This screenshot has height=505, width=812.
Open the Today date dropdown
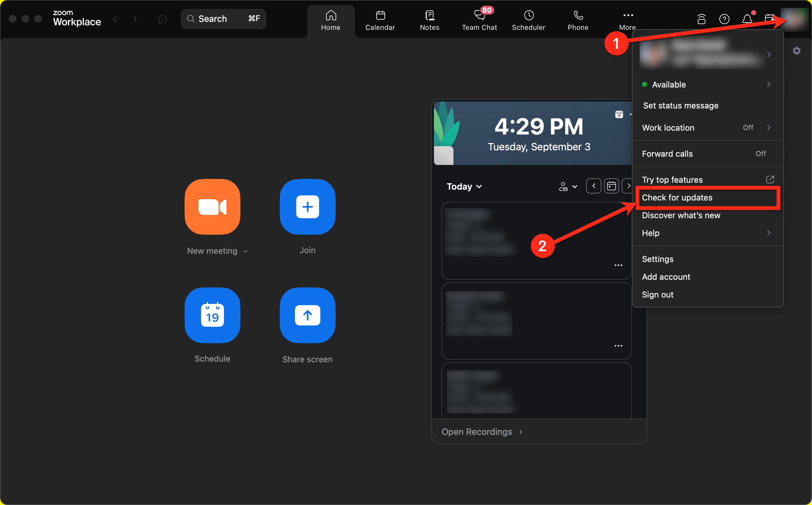[464, 187]
